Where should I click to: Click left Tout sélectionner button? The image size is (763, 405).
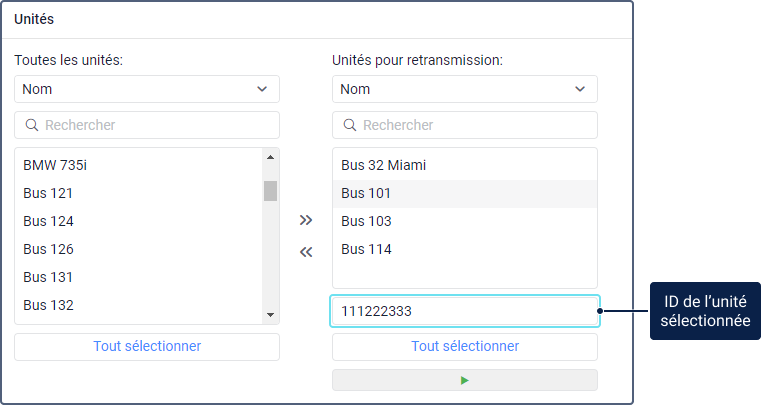pyautogui.click(x=147, y=346)
